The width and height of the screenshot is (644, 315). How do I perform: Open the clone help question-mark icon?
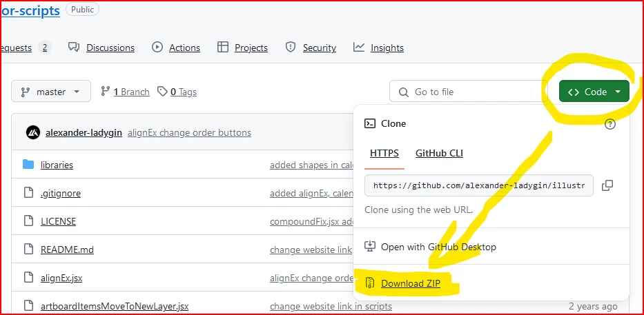610,124
